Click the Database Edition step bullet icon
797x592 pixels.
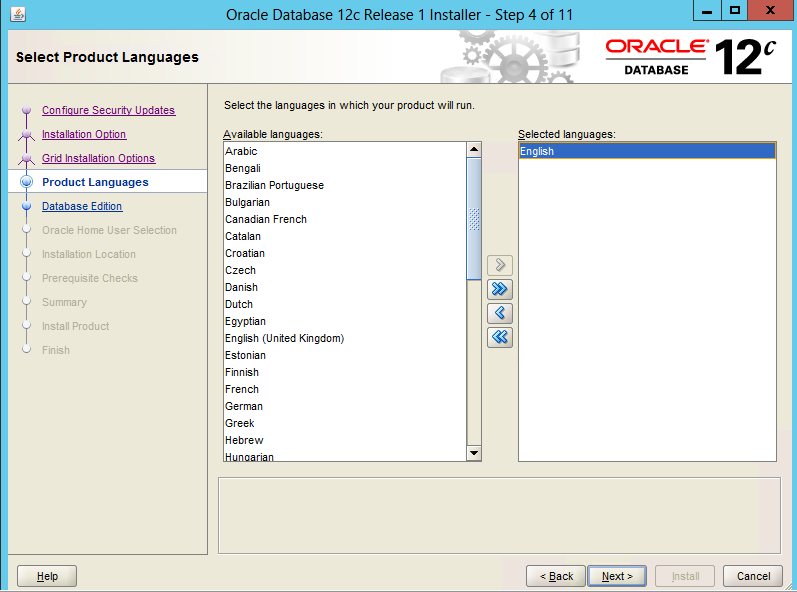pos(27,206)
